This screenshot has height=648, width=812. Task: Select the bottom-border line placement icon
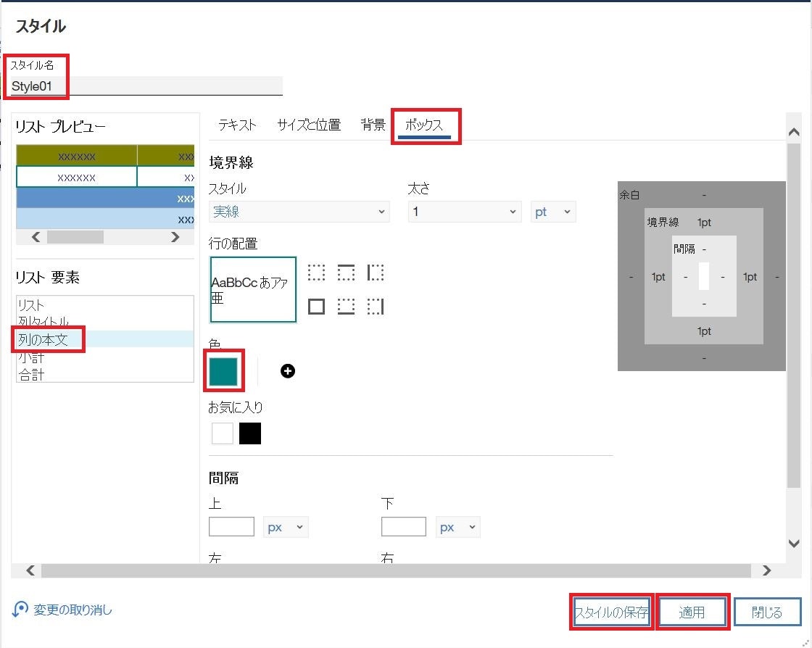pyautogui.click(x=346, y=307)
